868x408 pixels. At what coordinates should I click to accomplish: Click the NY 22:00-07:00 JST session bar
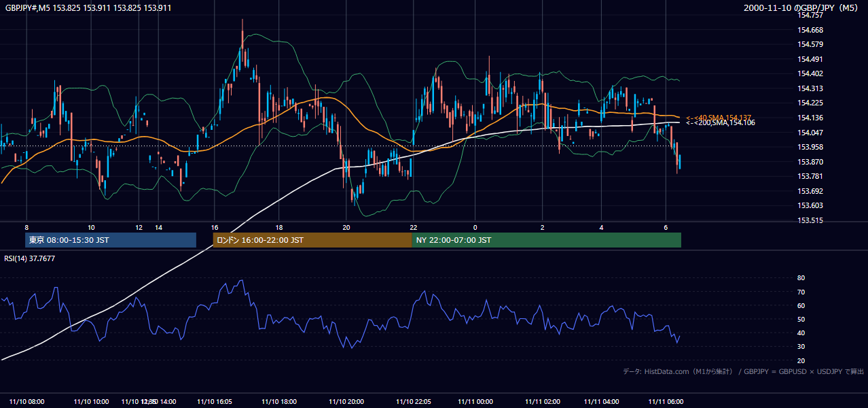[547, 240]
